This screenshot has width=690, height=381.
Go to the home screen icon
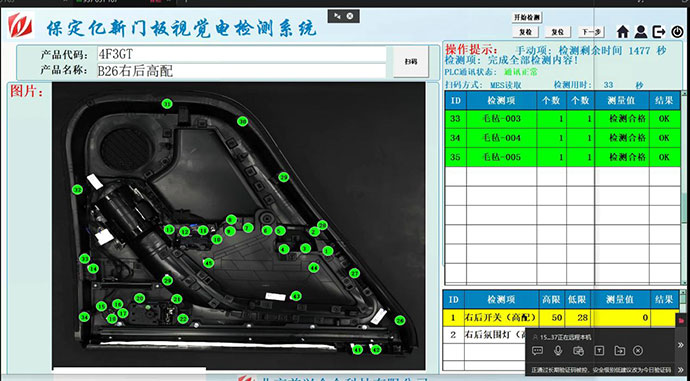(623, 31)
